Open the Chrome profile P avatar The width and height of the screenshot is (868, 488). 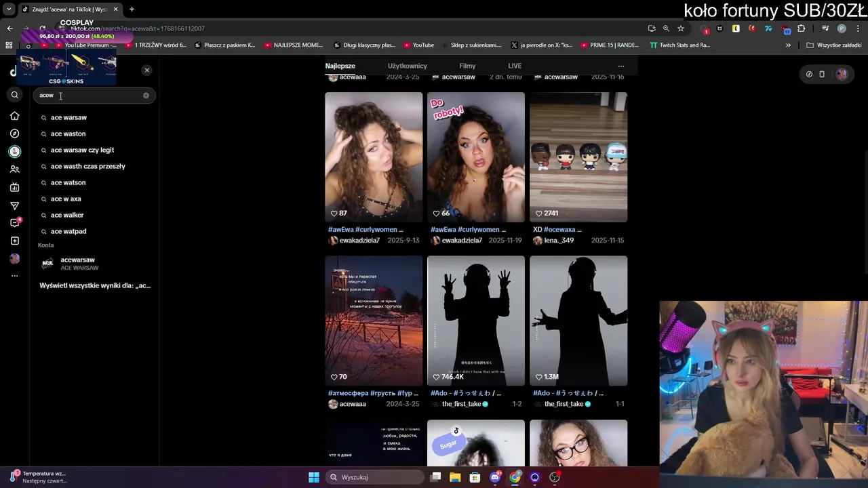[842, 28]
